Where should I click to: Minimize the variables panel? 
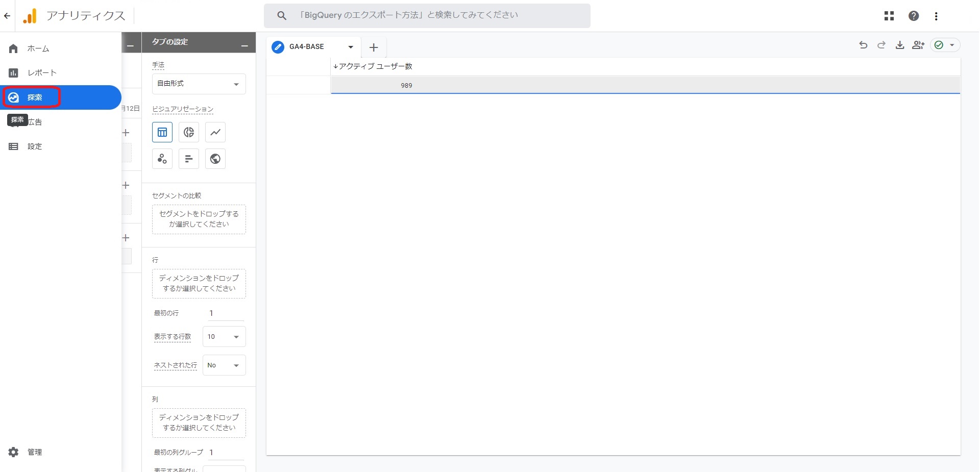(x=131, y=46)
